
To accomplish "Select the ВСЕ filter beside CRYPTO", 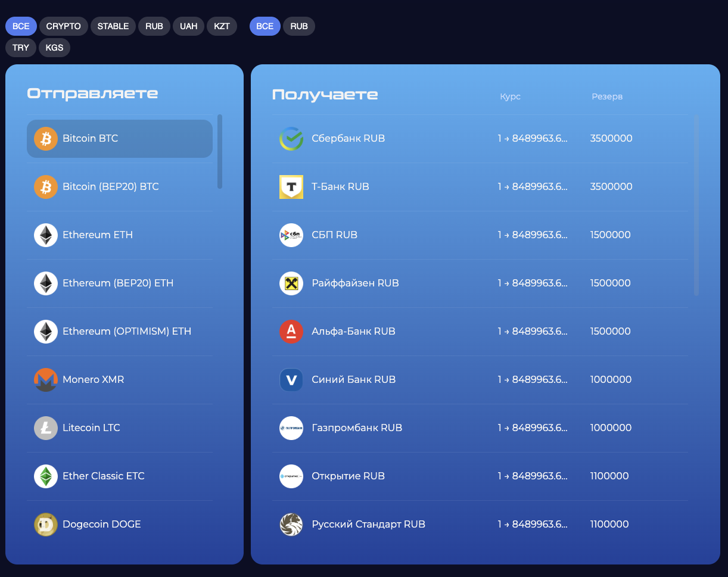I will click(x=21, y=26).
